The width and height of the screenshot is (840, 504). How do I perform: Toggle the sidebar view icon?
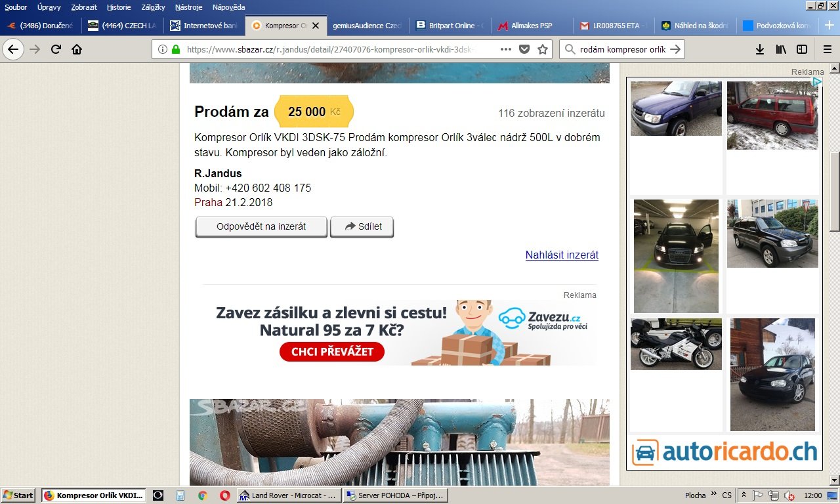point(802,49)
